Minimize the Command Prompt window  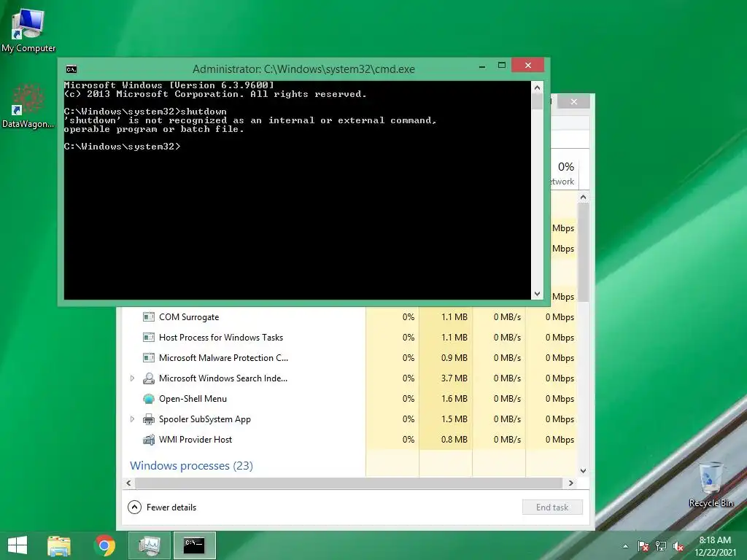pyautogui.click(x=482, y=66)
